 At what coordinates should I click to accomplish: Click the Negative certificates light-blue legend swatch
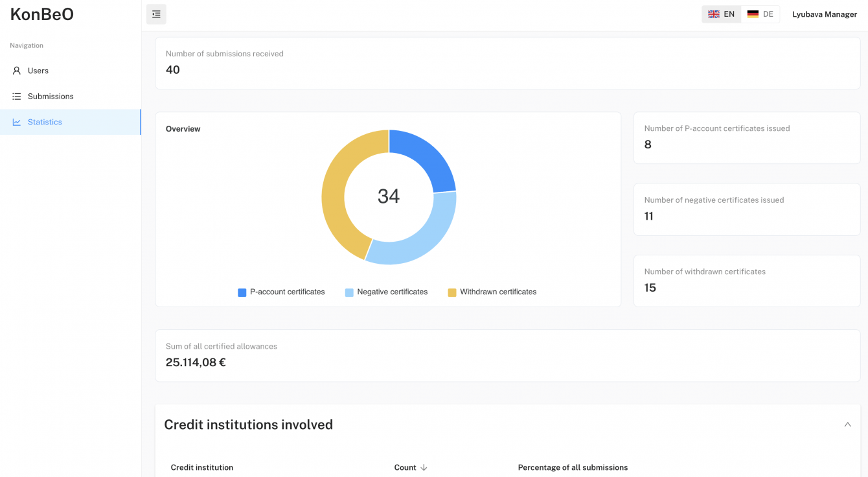[349, 293]
